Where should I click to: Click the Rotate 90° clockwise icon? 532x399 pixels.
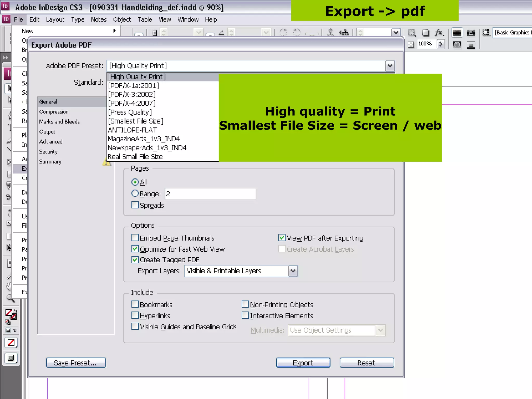tap(283, 32)
